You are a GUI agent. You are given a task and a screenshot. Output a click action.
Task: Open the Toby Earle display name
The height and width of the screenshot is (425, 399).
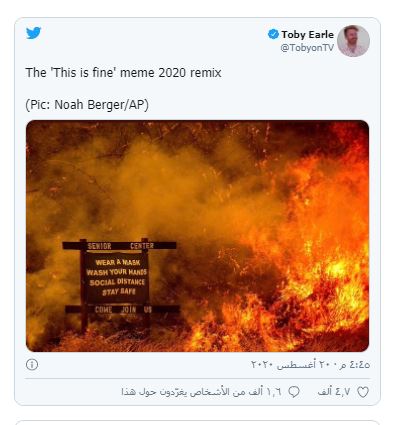point(307,34)
